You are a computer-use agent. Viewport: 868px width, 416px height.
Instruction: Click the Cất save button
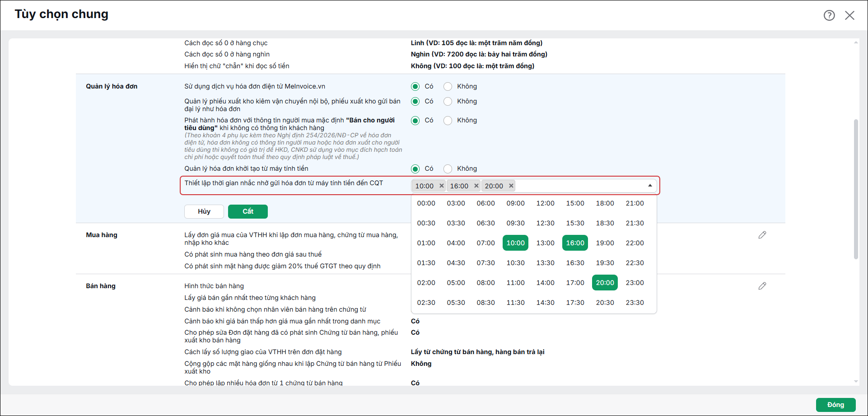[248, 211]
